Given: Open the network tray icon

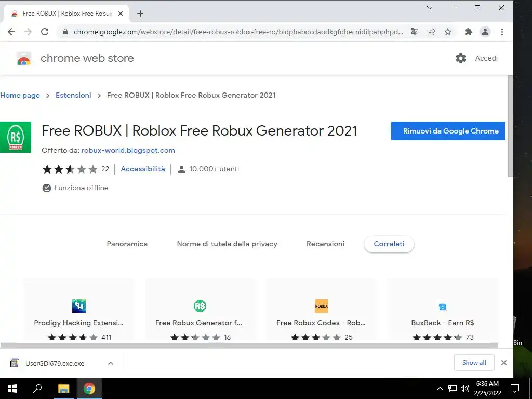Looking at the screenshot, I should point(453,389).
